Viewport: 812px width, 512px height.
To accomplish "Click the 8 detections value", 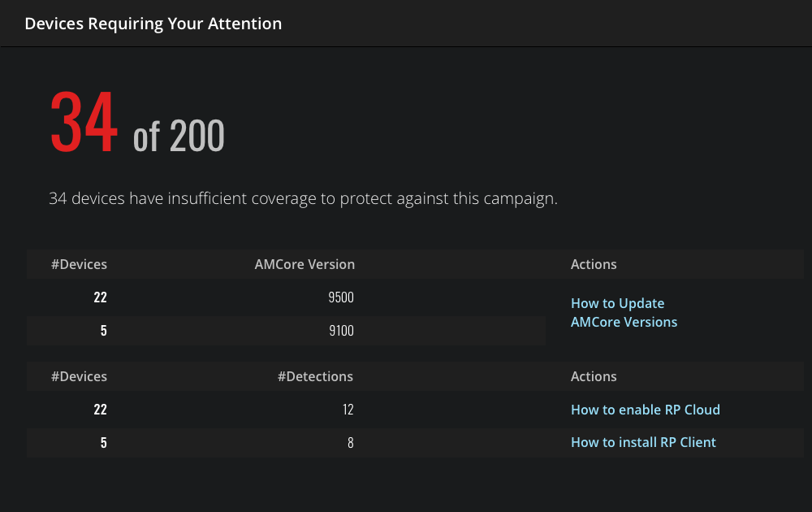I will tap(350, 443).
